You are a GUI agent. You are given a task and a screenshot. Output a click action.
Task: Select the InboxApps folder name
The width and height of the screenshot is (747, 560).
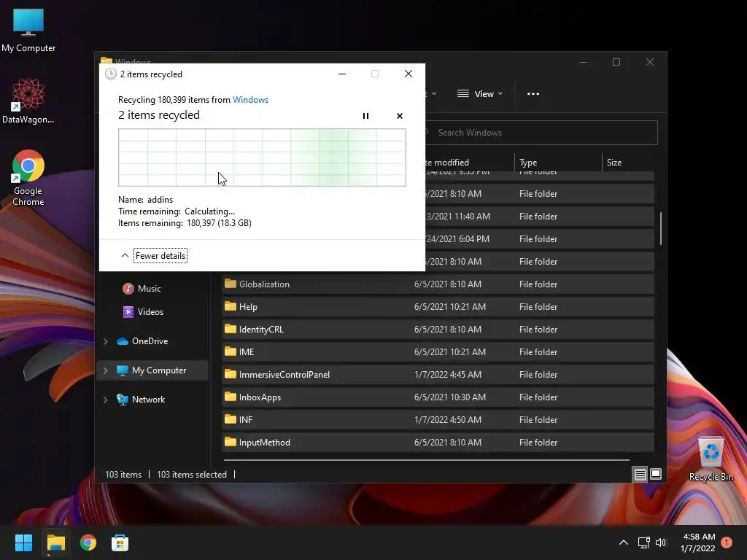click(260, 397)
